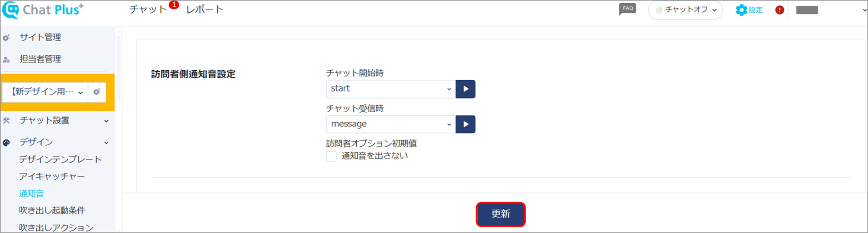Click the デザイン palette icon
Image resolution: width=868 pixels, height=233 pixels.
(6, 142)
